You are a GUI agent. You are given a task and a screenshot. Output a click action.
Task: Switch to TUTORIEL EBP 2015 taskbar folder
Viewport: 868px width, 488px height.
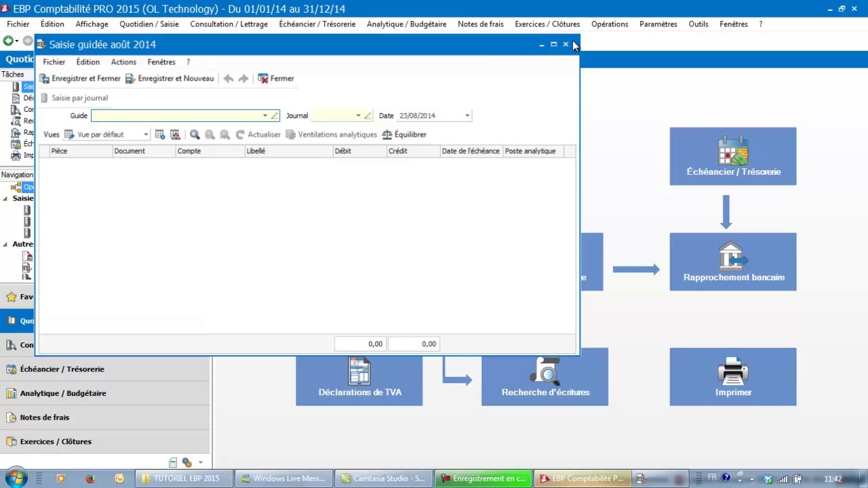click(183, 479)
